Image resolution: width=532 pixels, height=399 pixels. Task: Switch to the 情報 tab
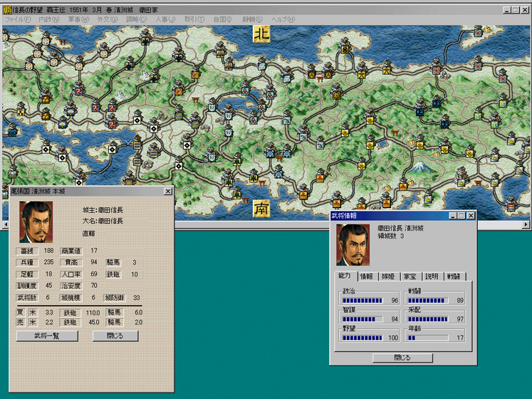367,276
